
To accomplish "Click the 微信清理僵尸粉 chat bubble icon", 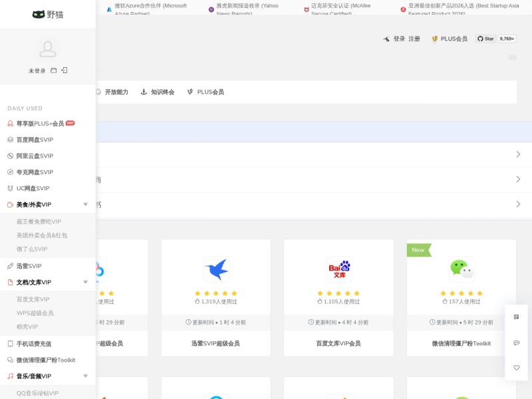I will click(x=10, y=360).
